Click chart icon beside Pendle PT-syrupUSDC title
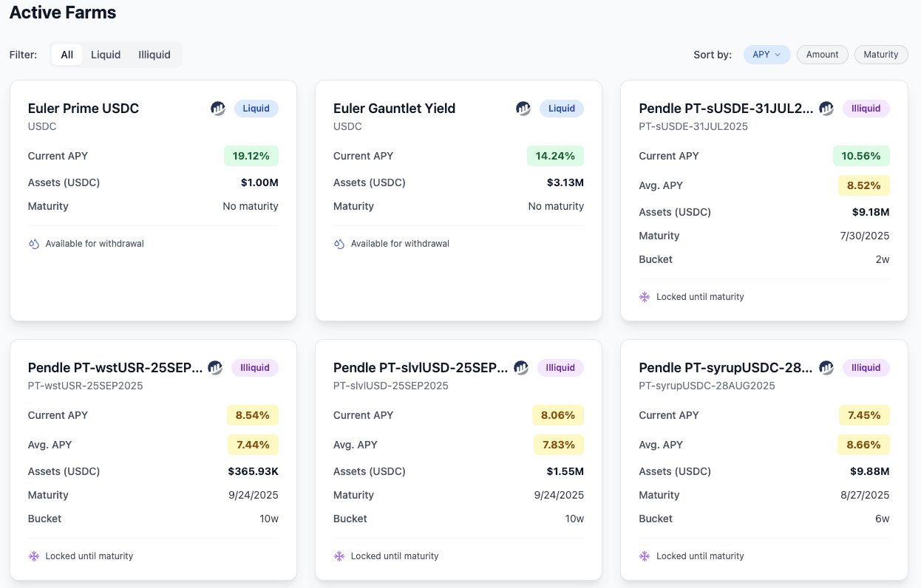The width and height of the screenshot is (921, 588). [x=826, y=368]
